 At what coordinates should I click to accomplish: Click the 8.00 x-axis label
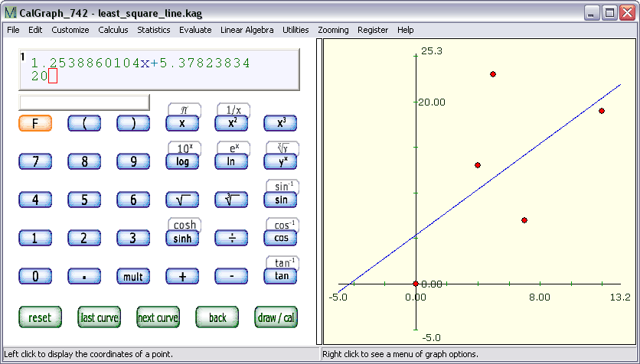point(540,297)
